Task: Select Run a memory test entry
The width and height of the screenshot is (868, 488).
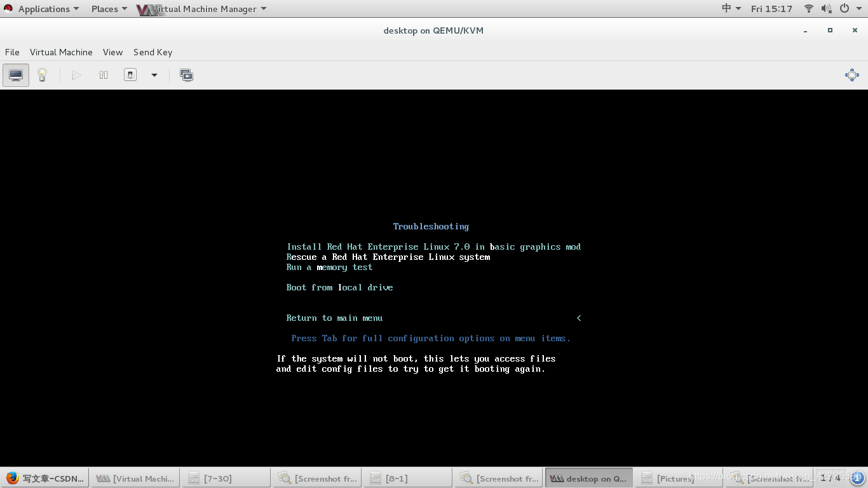Action: 329,267
